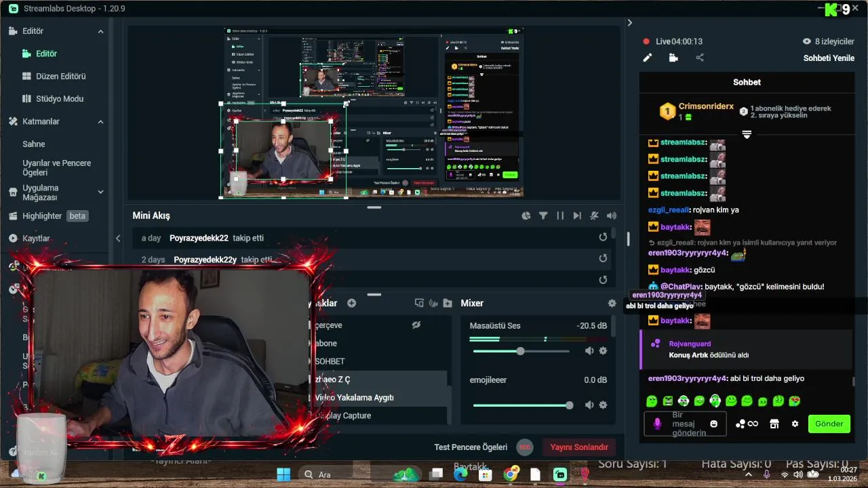Screen dimensions: 868x488
Task: Replay the Poyrazyedekk22 follow alert
Action: tap(603, 237)
